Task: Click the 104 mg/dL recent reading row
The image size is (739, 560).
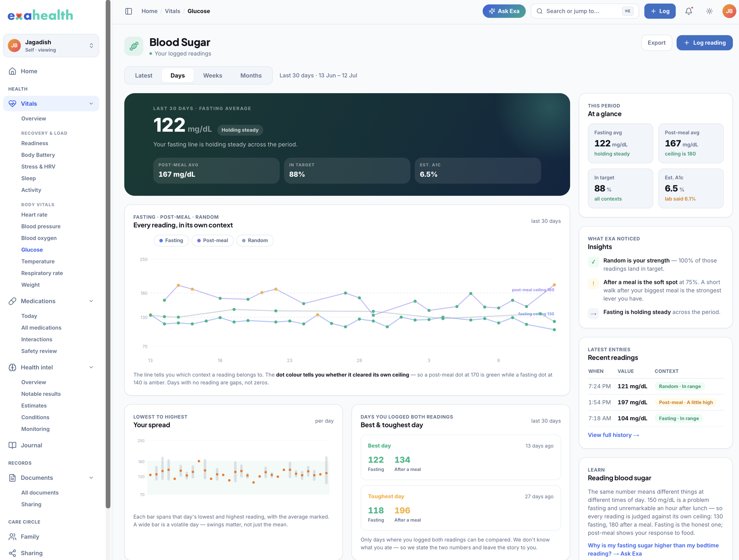Action: [x=656, y=418]
